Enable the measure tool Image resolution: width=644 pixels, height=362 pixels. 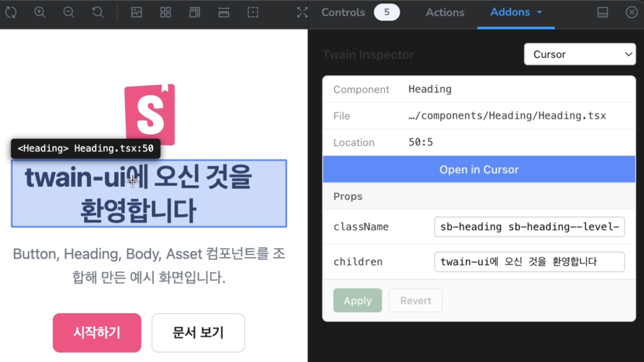pos(224,12)
